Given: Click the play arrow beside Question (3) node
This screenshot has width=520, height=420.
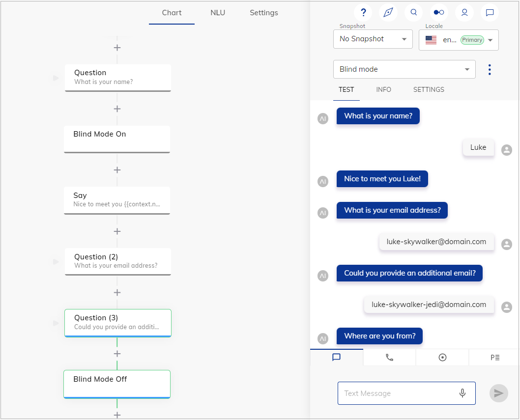Looking at the screenshot, I should [x=56, y=323].
